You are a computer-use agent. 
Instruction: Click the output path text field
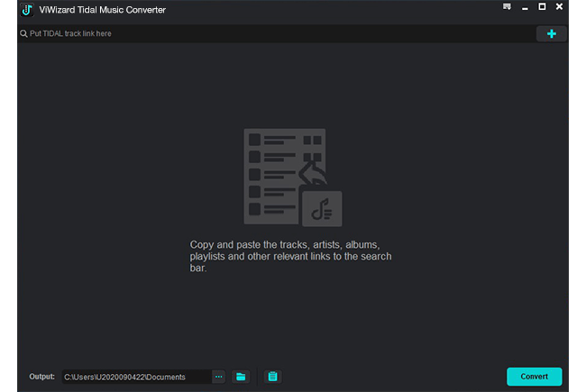pyautogui.click(x=135, y=377)
